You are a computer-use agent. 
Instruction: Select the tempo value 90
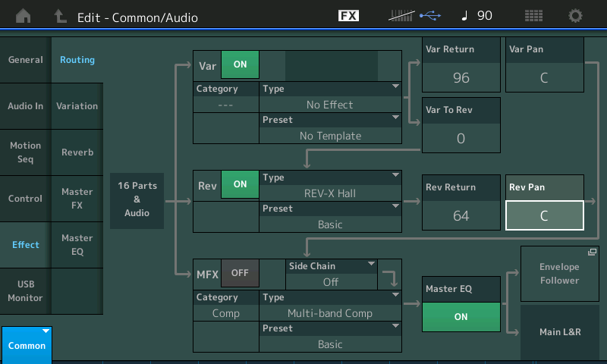point(485,16)
